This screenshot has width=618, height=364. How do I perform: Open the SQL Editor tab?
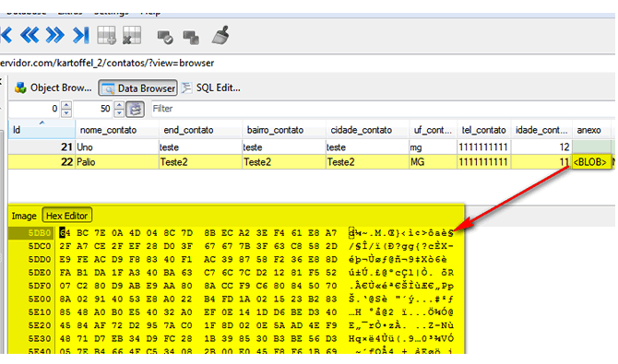(x=211, y=88)
